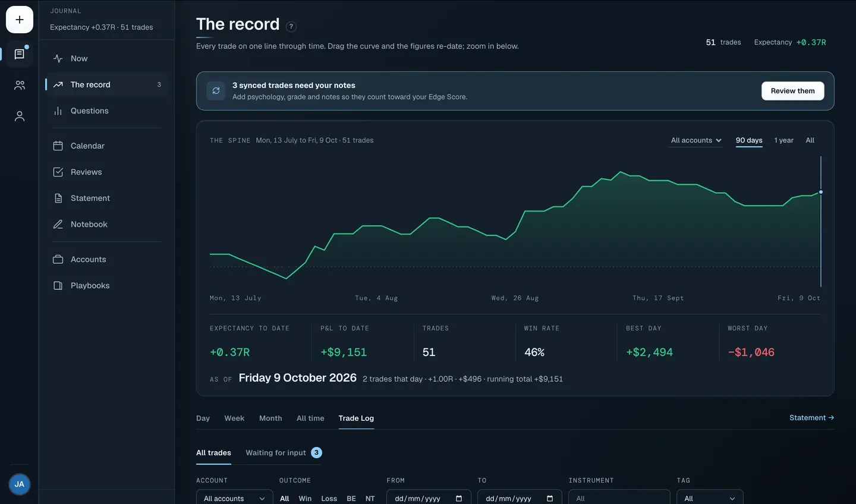Click the spine scrubber dot on the curve
This screenshot has width=856, height=504.
click(x=821, y=192)
